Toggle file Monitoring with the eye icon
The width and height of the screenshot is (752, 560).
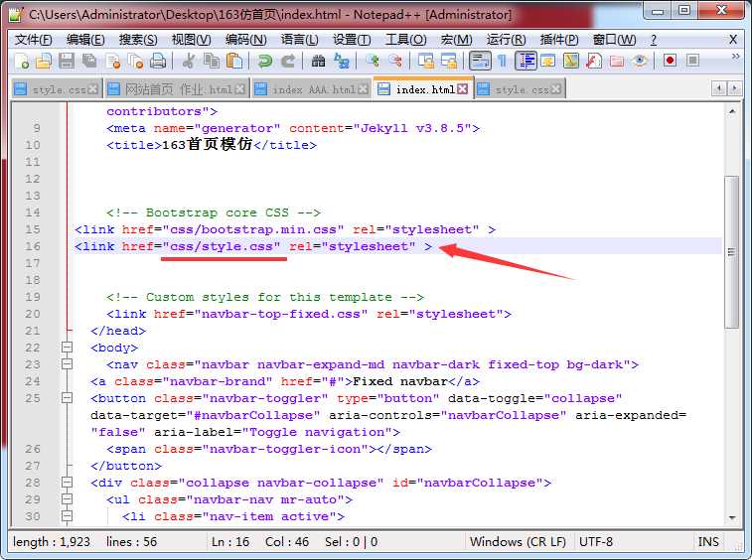(640, 61)
